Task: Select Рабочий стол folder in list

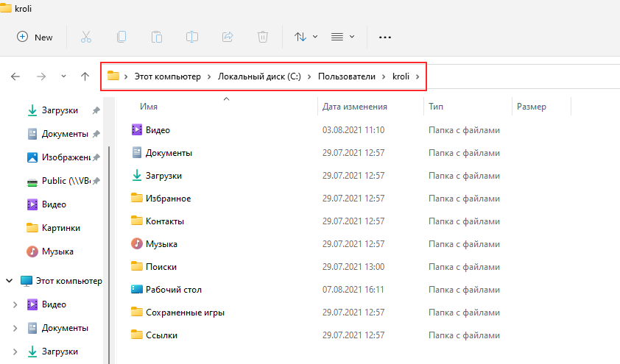Action: 174,290
